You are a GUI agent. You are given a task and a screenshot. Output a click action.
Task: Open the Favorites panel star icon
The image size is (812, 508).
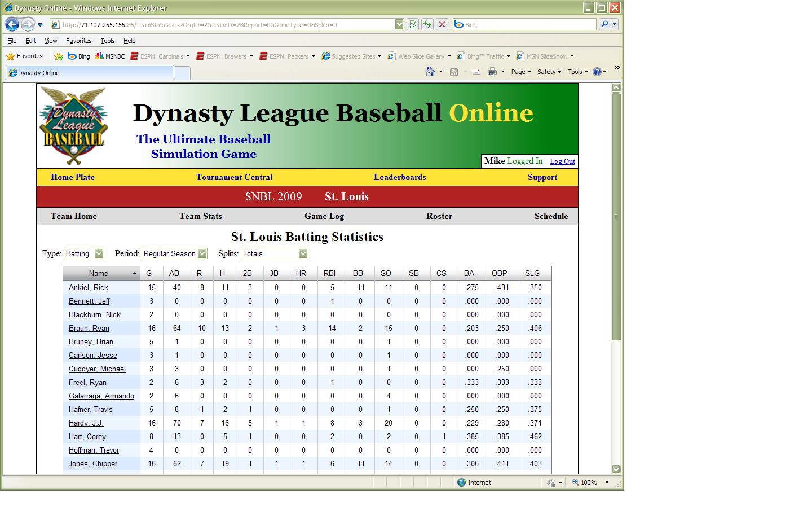(x=10, y=56)
